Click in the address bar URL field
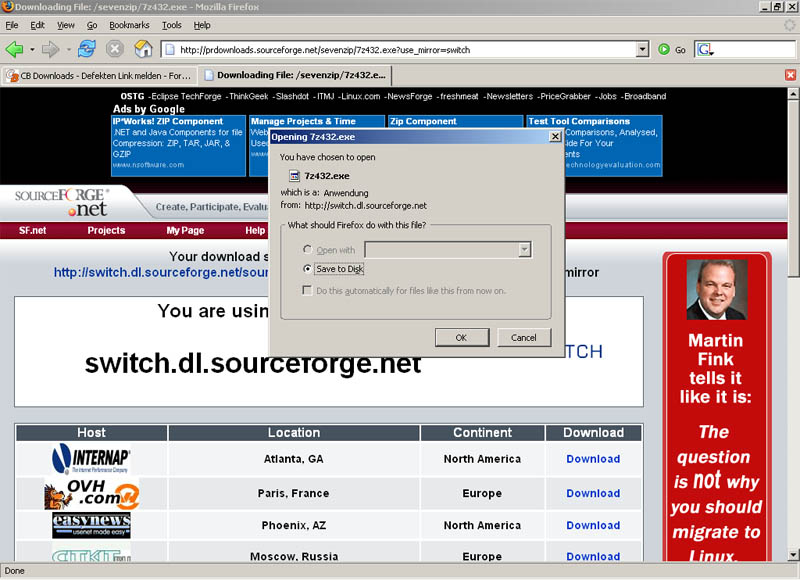The image size is (800, 580). click(407, 49)
